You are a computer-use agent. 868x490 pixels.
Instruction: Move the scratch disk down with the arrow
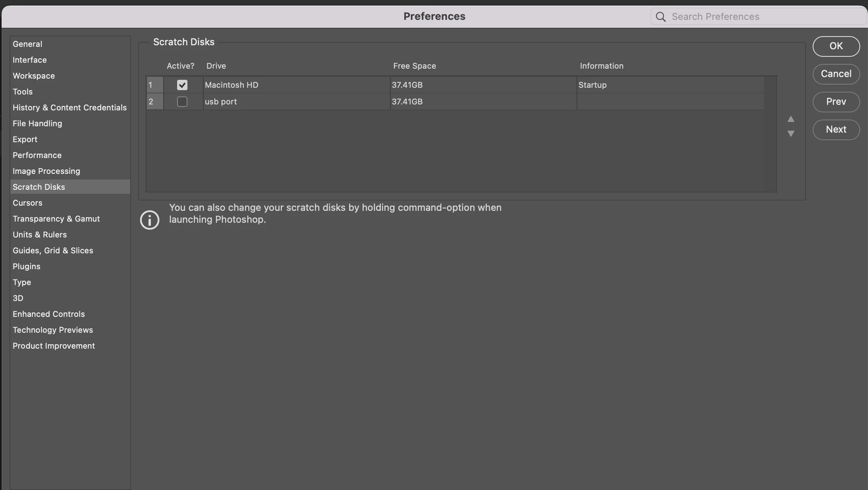click(791, 134)
